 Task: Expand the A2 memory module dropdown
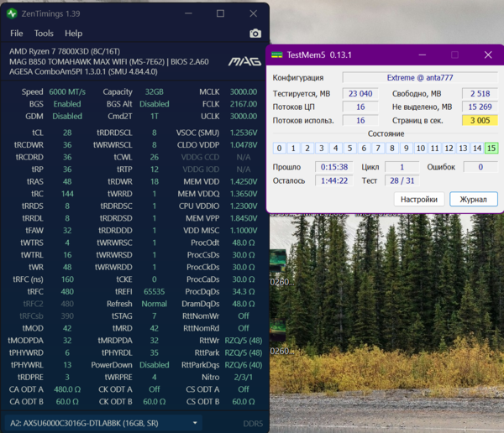[103, 423]
